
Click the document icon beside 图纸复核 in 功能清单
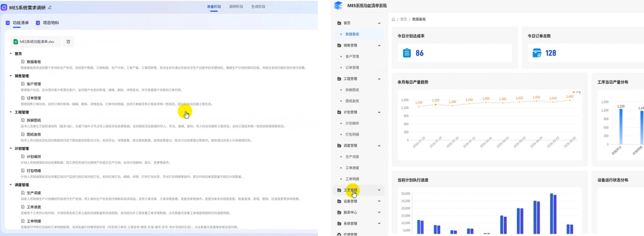(23, 134)
